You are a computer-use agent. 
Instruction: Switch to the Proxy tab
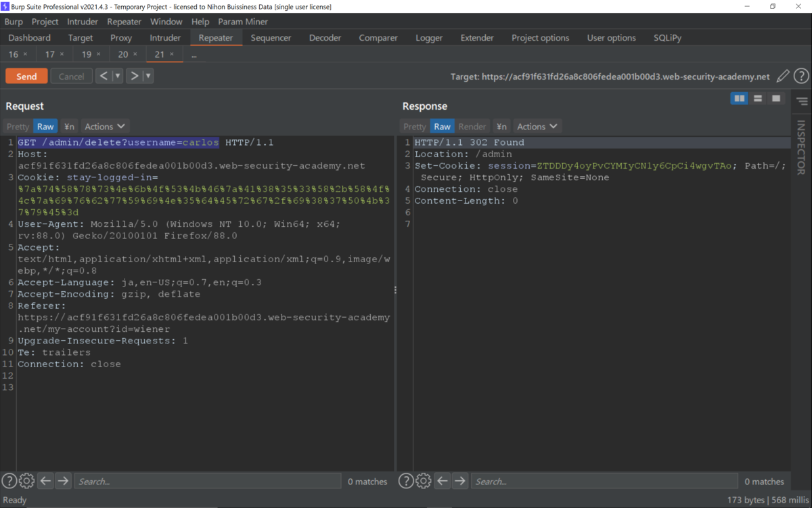point(121,38)
